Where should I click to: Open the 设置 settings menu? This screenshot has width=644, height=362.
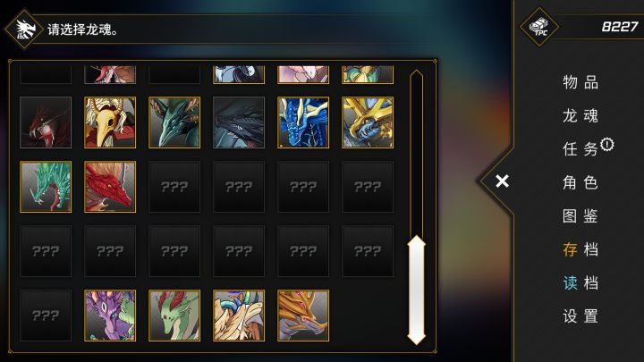[580, 316]
